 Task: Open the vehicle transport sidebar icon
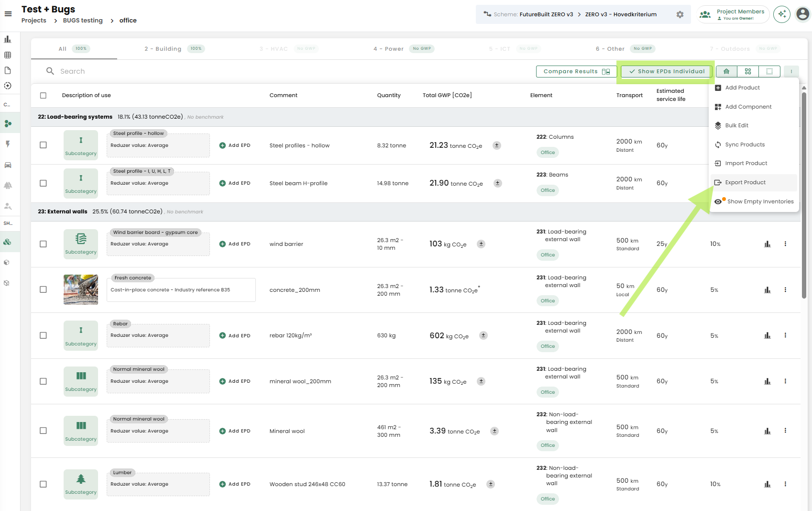8,165
